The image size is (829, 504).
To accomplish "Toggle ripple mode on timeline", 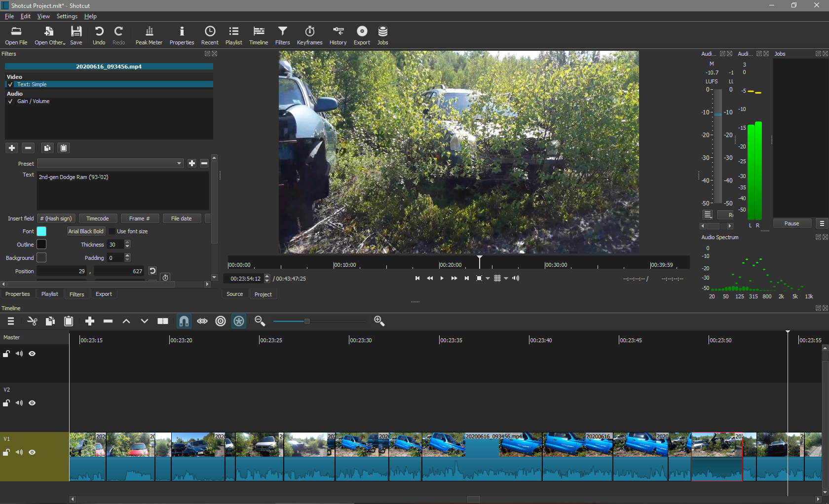I will click(221, 321).
